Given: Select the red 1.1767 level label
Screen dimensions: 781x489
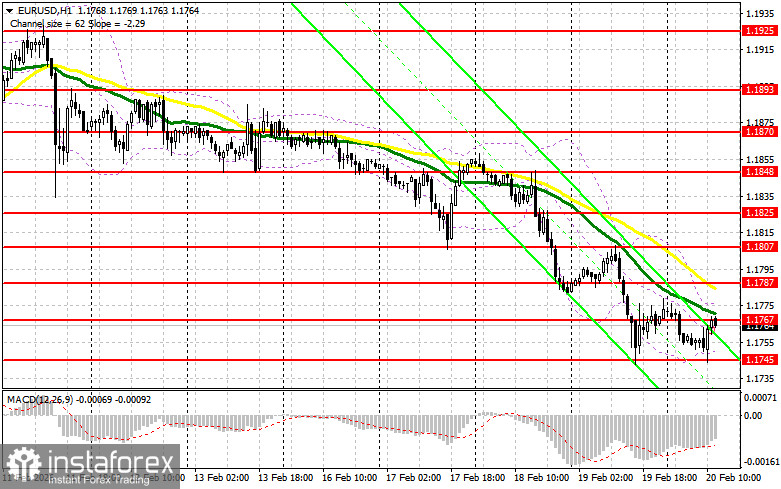Looking at the screenshot, I should coord(760,319).
